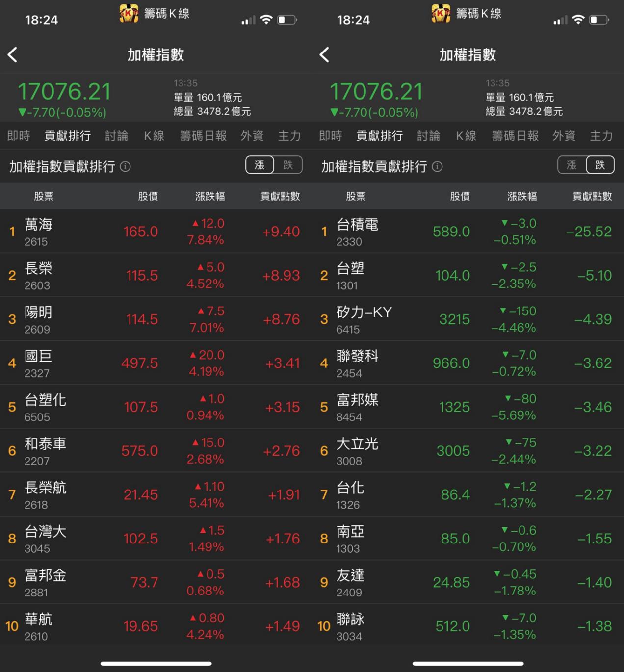
Task: Open 外資 tab in right screen
Action: tap(564, 136)
